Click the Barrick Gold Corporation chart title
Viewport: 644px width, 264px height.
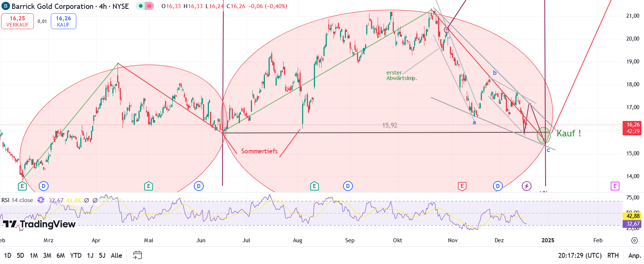coord(52,6)
